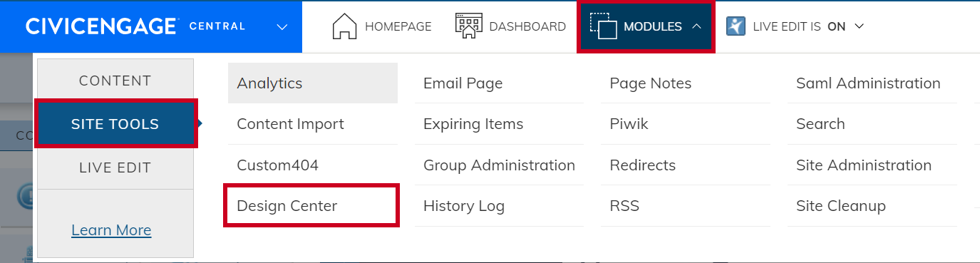Collapse the Modules menu chevron
This screenshot has width=980, height=263.
(x=696, y=26)
